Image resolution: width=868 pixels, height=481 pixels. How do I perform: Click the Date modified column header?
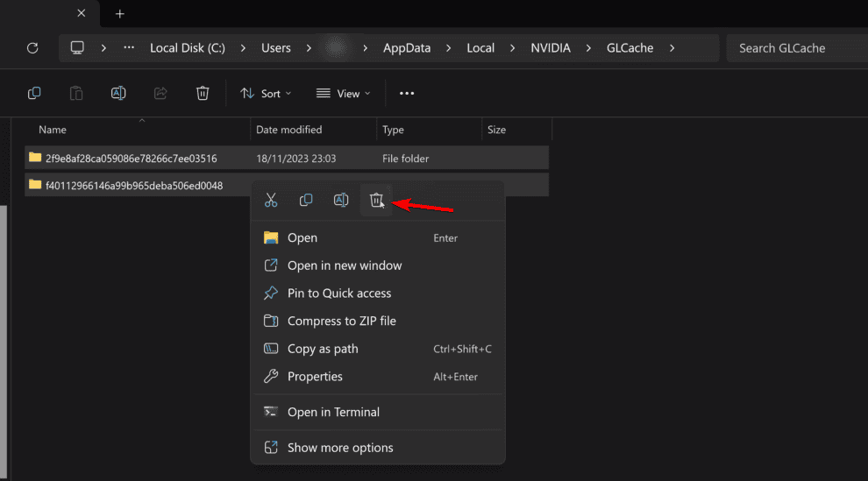click(x=314, y=130)
